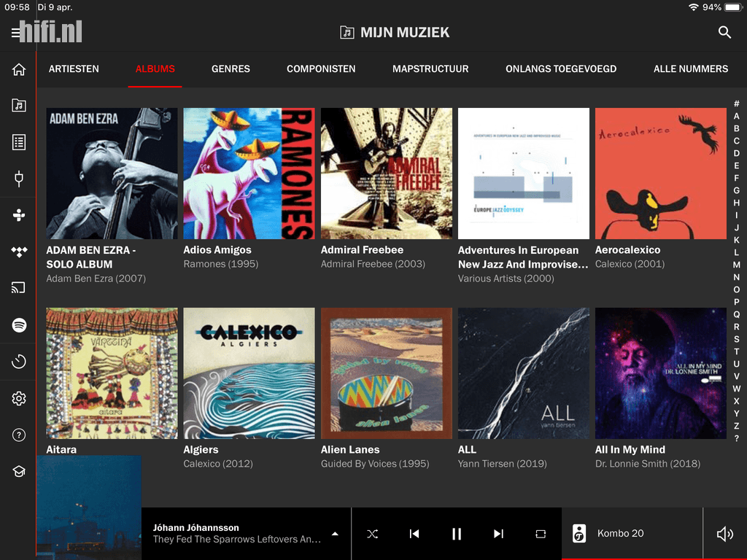747x560 pixels.
Task: Open the playlists list sidebar icon
Action: [x=18, y=142]
